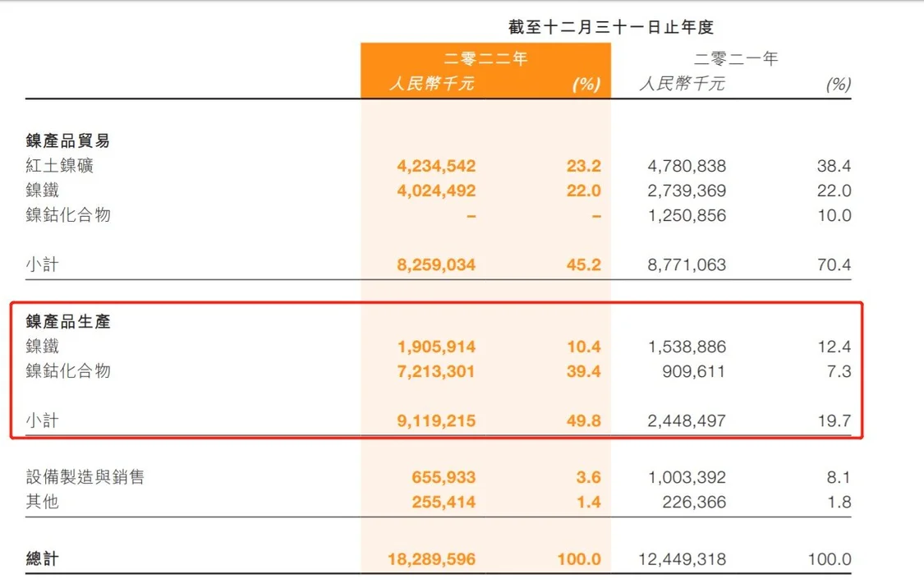Click the 其他 row label
The image size is (924, 588).
(x=42, y=502)
